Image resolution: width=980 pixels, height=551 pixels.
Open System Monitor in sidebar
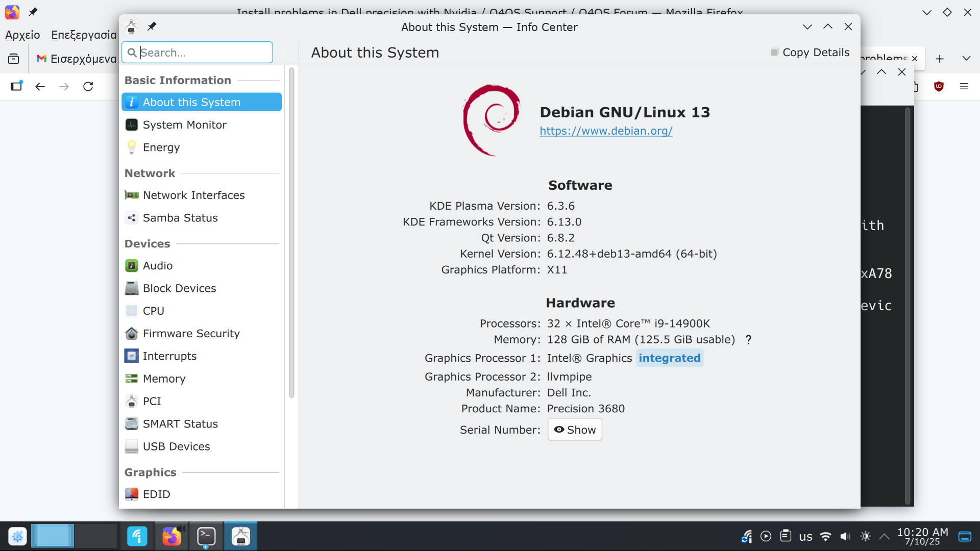pyautogui.click(x=184, y=125)
